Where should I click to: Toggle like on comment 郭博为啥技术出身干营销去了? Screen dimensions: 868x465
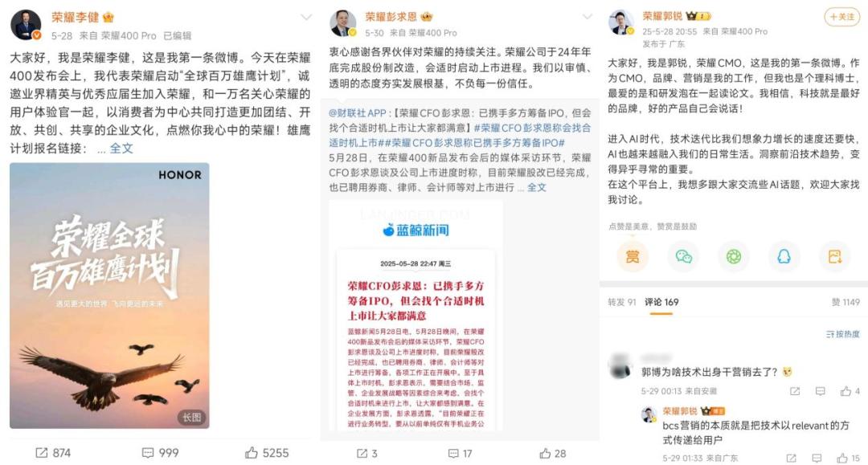[x=850, y=391]
